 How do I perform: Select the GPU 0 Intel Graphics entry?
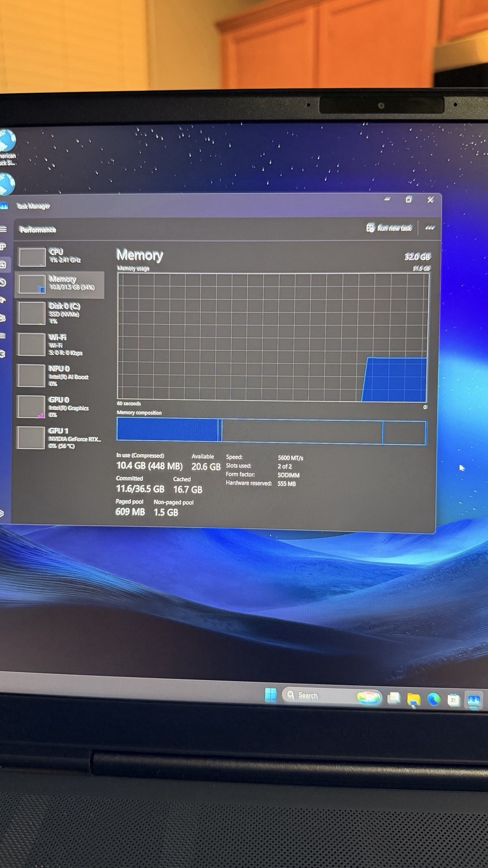(60, 407)
